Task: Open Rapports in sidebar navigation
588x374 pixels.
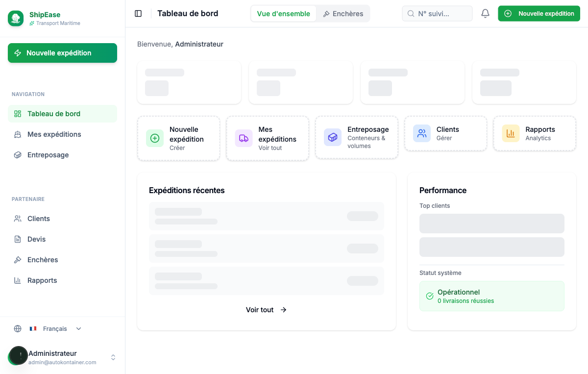Action: pyautogui.click(x=62, y=280)
